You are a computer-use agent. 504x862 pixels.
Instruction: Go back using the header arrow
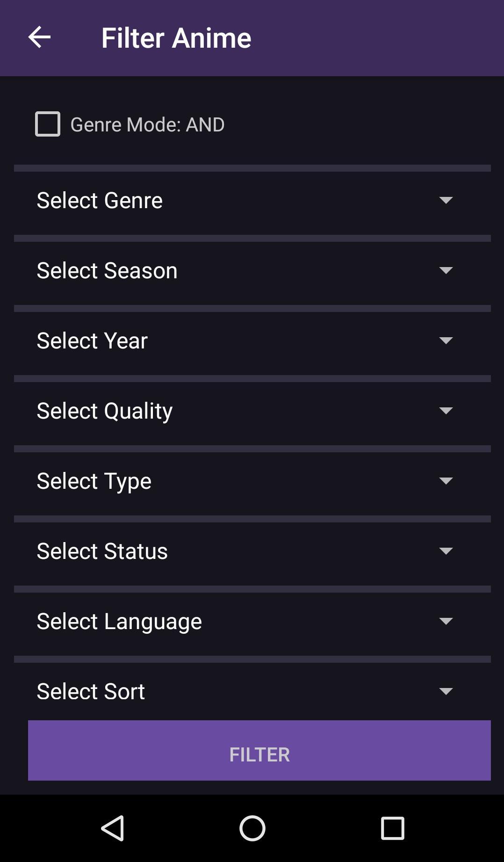39,37
